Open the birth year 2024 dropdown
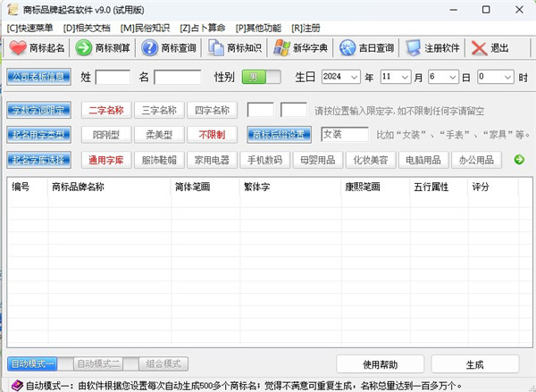Image resolution: width=536 pixels, height=392 pixels. coord(341,77)
